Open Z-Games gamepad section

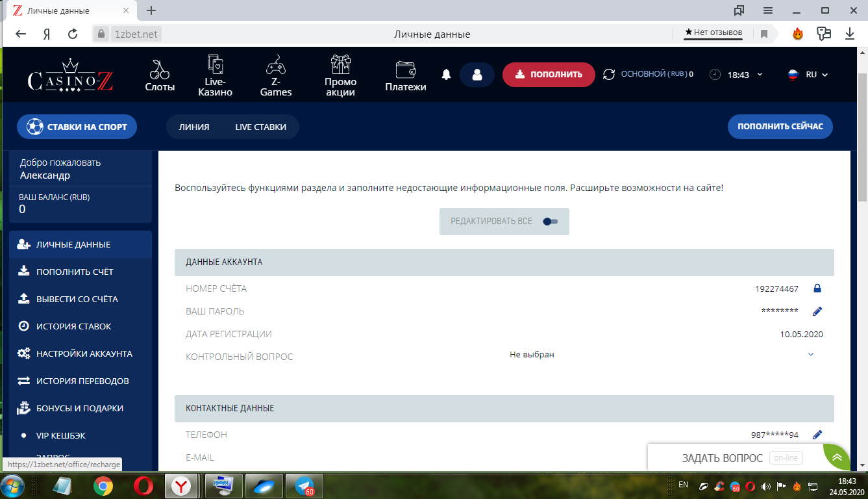coord(276,75)
